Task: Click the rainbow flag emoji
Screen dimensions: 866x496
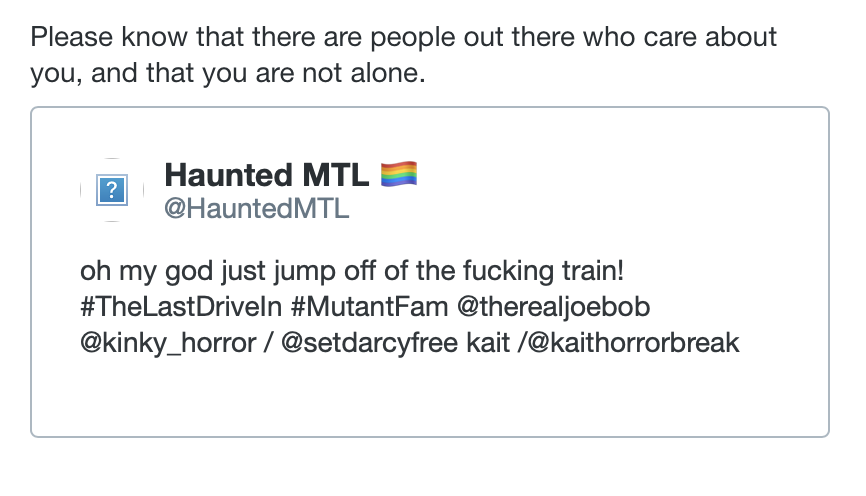Action: 399,175
